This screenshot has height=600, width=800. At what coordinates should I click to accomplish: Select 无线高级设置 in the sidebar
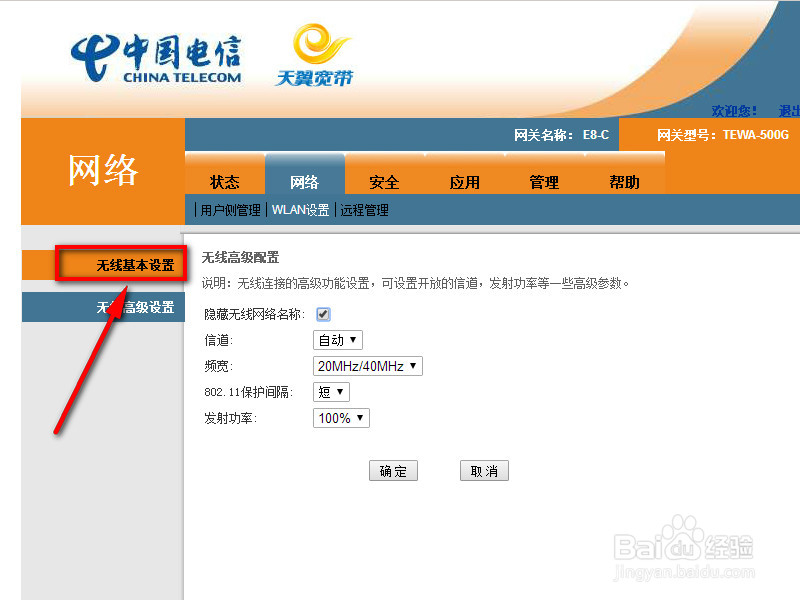coord(104,307)
